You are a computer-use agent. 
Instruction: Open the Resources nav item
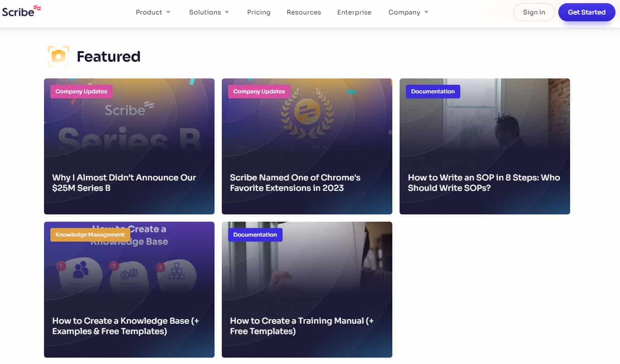click(304, 12)
